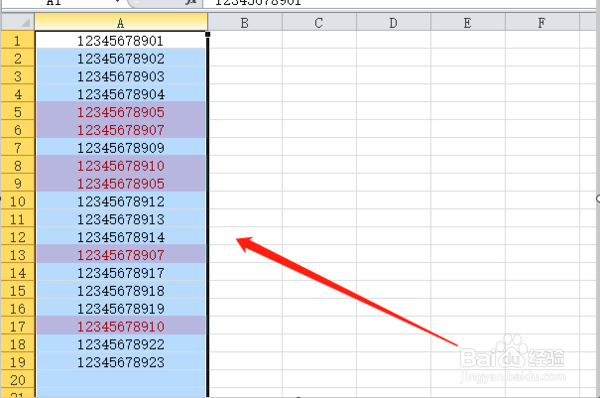Click red 12345678905 in row 9
The width and height of the screenshot is (600, 398).
coord(121,183)
